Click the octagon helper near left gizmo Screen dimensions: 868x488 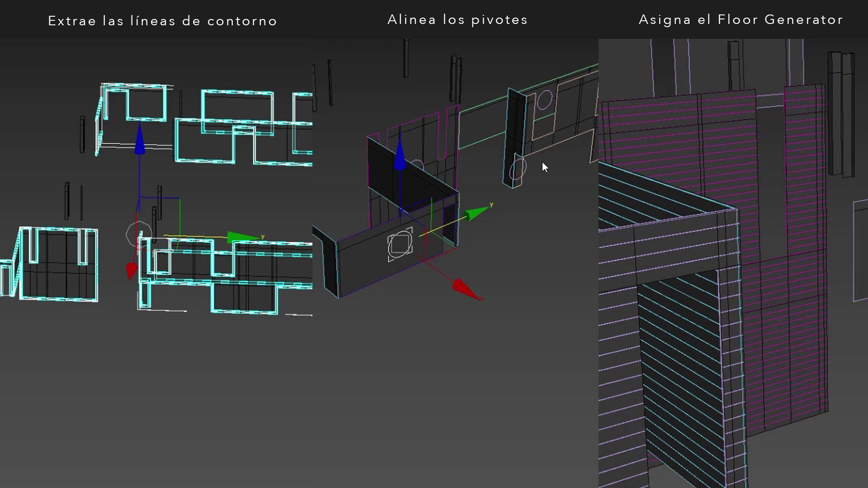click(x=138, y=235)
